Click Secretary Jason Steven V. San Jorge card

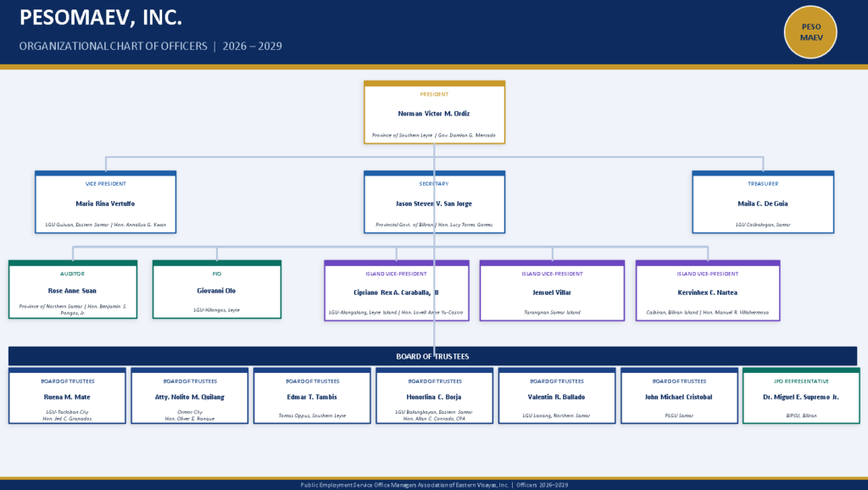[434, 203]
